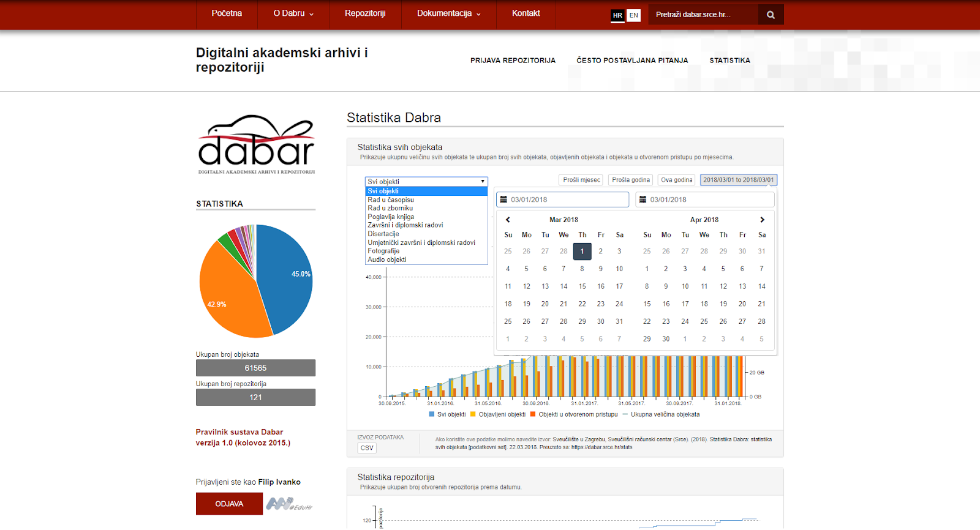This screenshot has height=530, width=980.
Task: Select day 10 in Apr 2018 calendar
Action: [x=685, y=286]
